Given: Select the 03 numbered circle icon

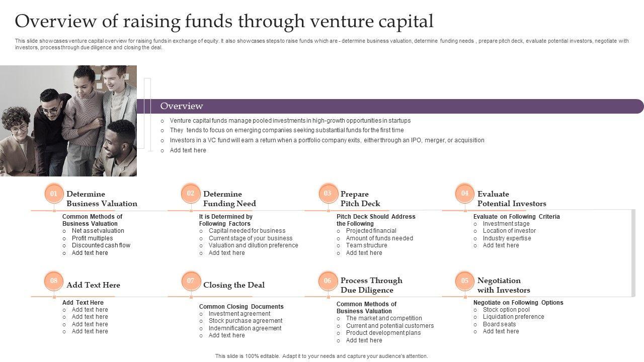Looking at the screenshot, I should [x=328, y=194].
